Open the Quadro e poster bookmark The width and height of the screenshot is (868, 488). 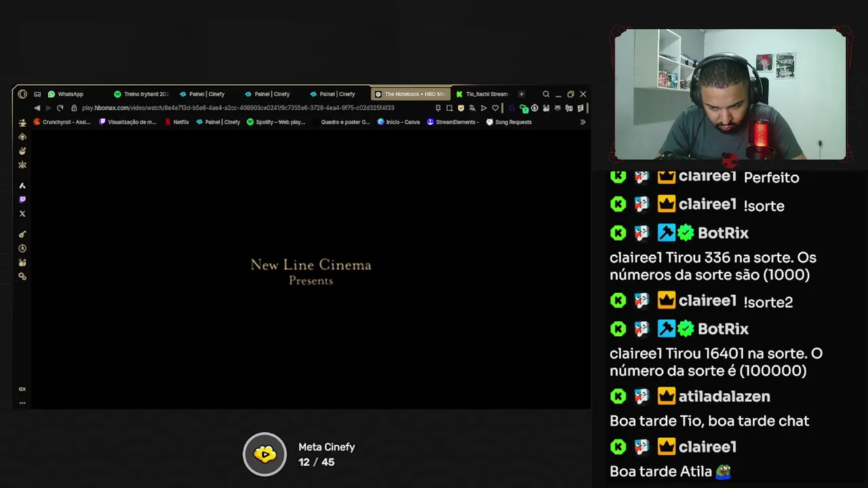point(341,122)
